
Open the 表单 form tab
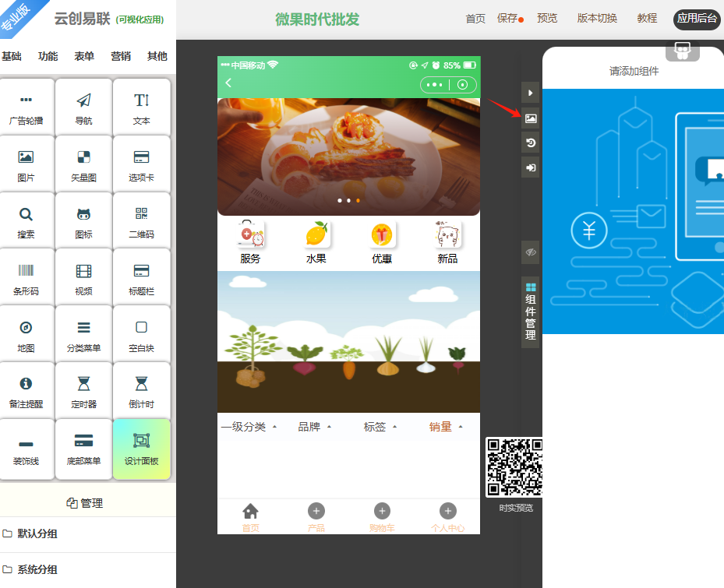pyautogui.click(x=84, y=56)
